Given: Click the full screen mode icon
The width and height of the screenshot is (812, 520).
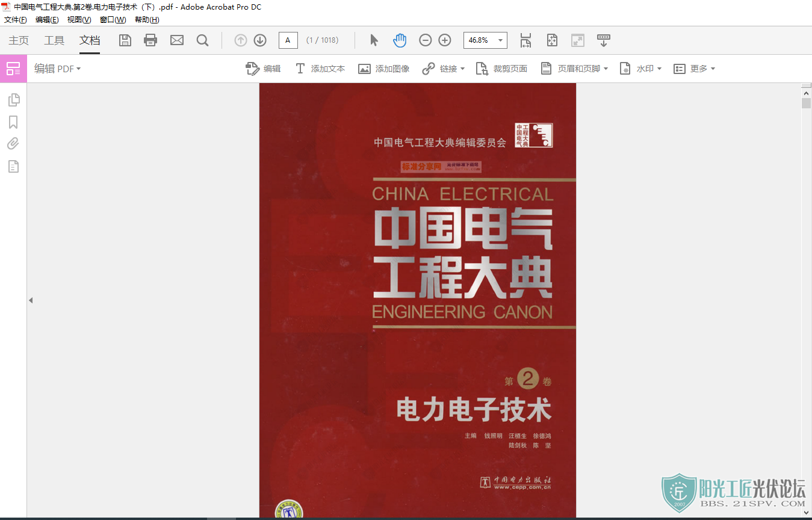Looking at the screenshot, I should [578, 40].
